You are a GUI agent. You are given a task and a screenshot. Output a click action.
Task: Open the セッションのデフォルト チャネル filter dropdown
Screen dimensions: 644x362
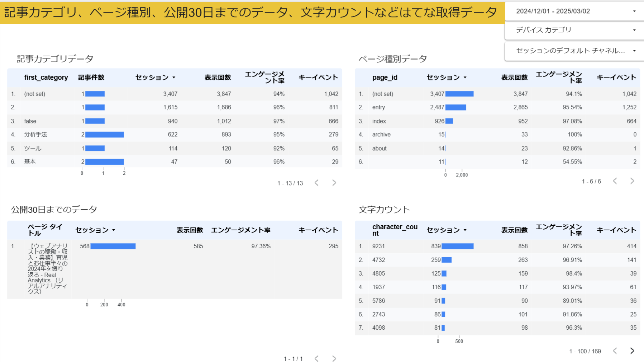tap(574, 51)
